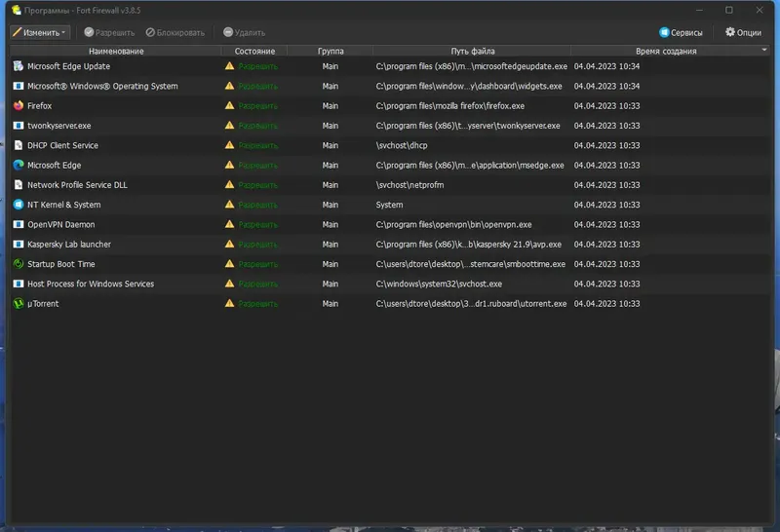Click warning triangle in NT Kernel & System row
Screen dimensions: 780x532
[229, 205]
